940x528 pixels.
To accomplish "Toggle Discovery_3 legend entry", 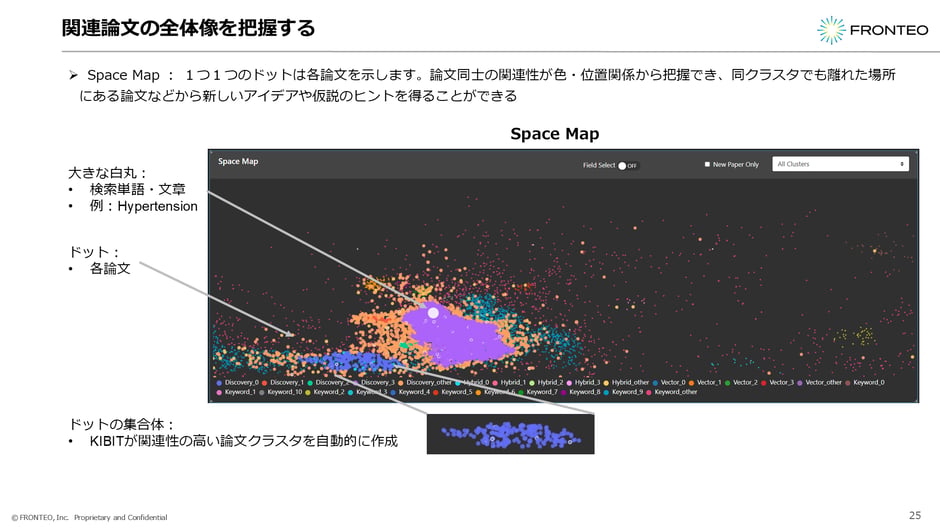I will click(x=374, y=382).
